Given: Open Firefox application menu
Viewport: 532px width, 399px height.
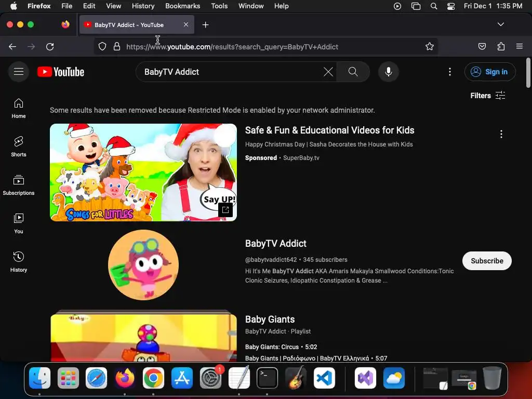Looking at the screenshot, I should [520, 46].
